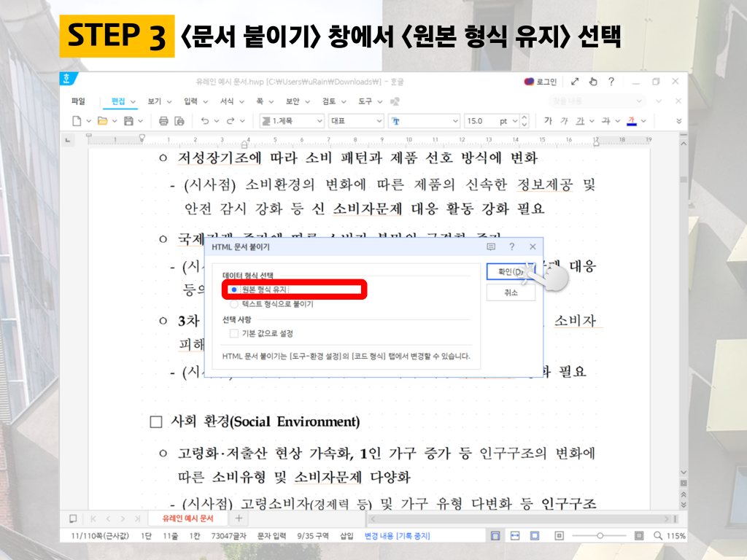Viewport: 747px width, 560px height.
Task: Open the 편집 menu tab
Action: (x=118, y=101)
